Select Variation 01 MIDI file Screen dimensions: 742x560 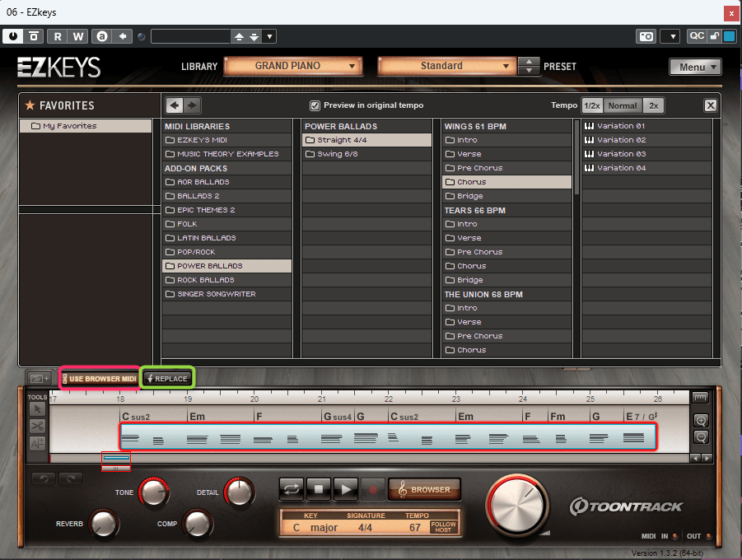647,126
